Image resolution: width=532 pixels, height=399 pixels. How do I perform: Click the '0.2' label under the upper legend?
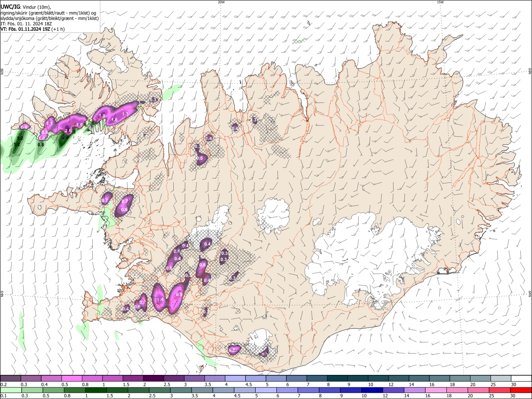[x=4, y=384]
